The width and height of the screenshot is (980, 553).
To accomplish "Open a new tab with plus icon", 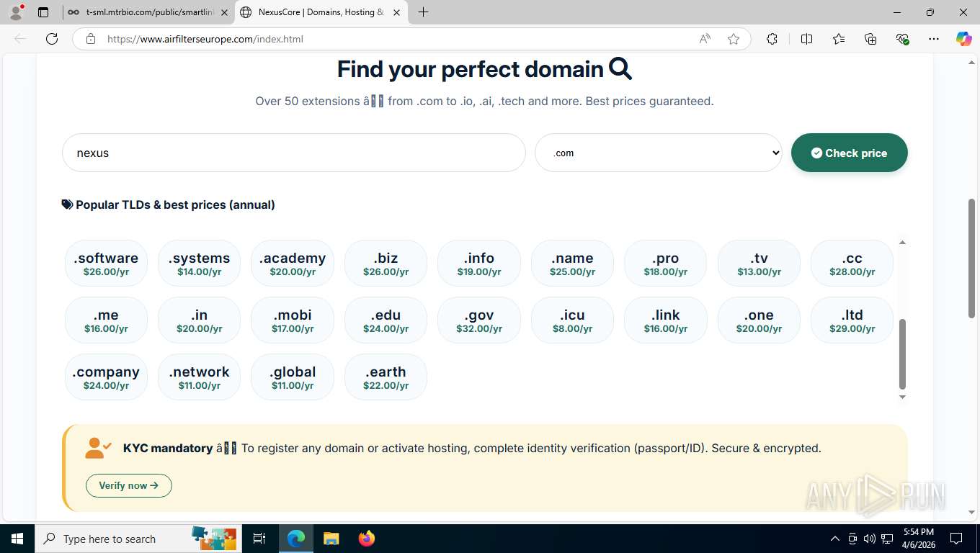I will [424, 12].
